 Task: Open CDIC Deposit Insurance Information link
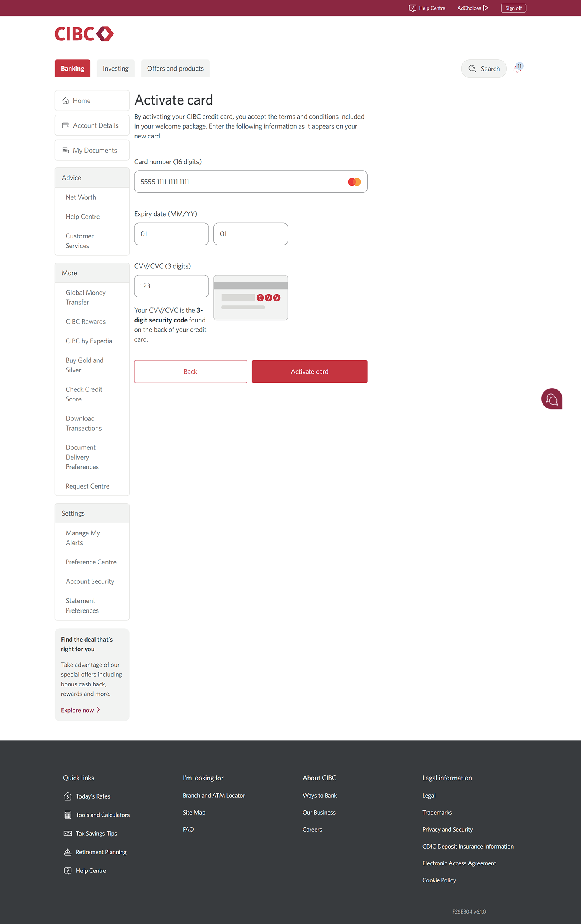tap(468, 847)
